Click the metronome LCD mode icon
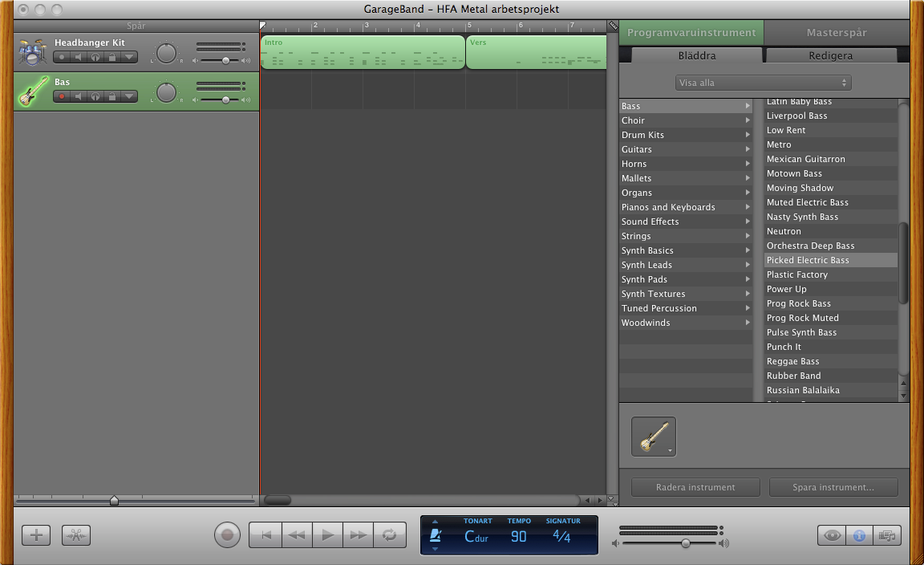924x565 pixels. coord(436,535)
